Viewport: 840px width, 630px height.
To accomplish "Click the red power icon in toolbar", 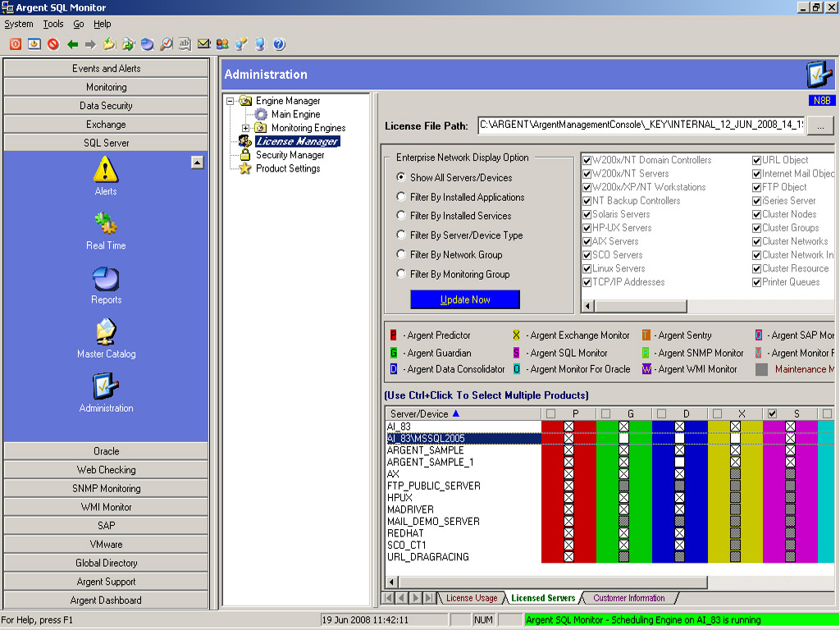I will pos(16,44).
